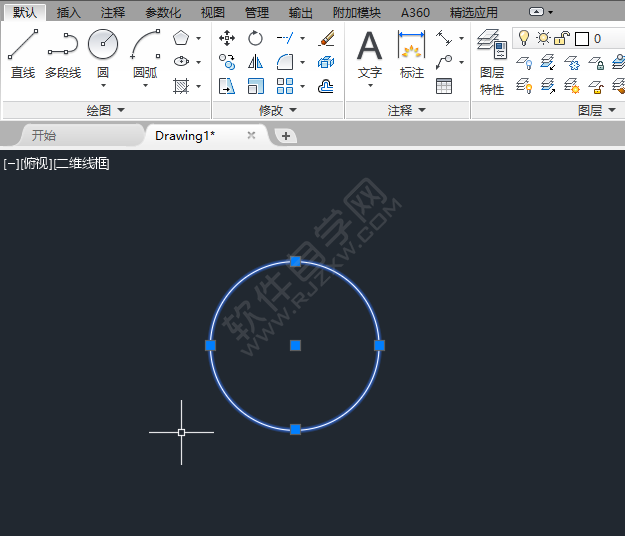Image resolution: width=625 pixels, height=536 pixels.
Task: Add a new drawing tab
Action: pyautogui.click(x=286, y=136)
